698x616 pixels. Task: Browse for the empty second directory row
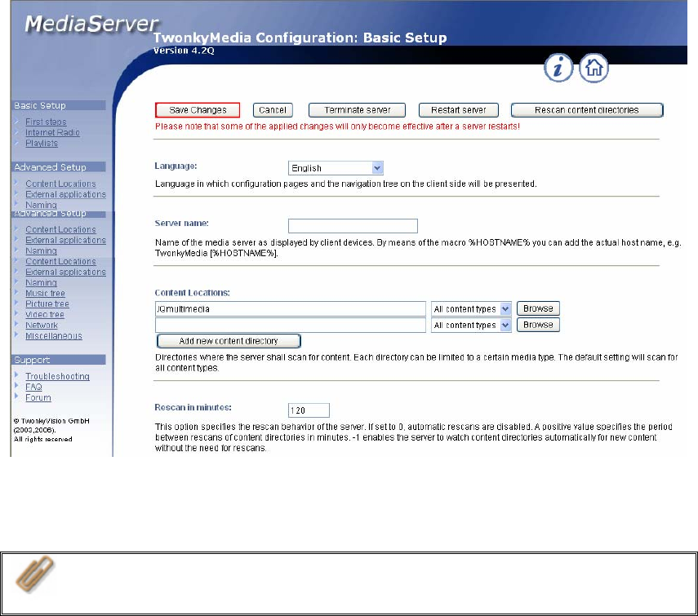pyautogui.click(x=538, y=325)
